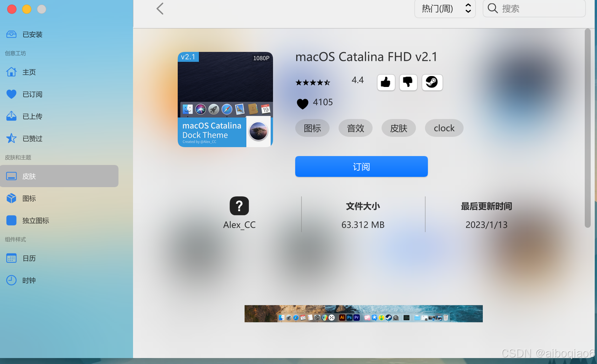The width and height of the screenshot is (597, 364).
Task: Click the calendar icon beside 日历
Action: [x=11, y=258]
